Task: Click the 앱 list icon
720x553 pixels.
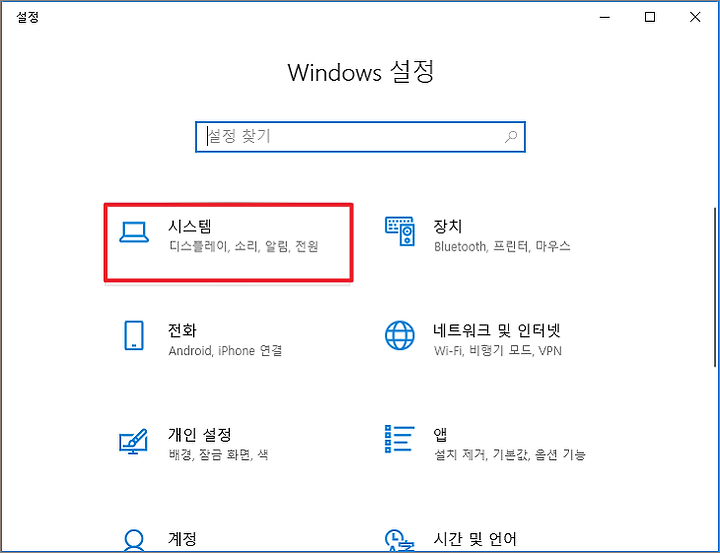Action: pyautogui.click(x=399, y=439)
